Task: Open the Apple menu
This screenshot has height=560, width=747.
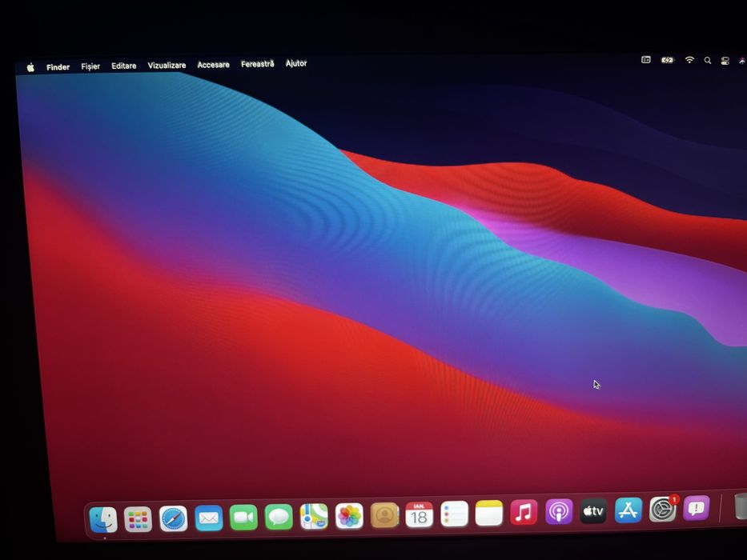Action: (x=30, y=67)
